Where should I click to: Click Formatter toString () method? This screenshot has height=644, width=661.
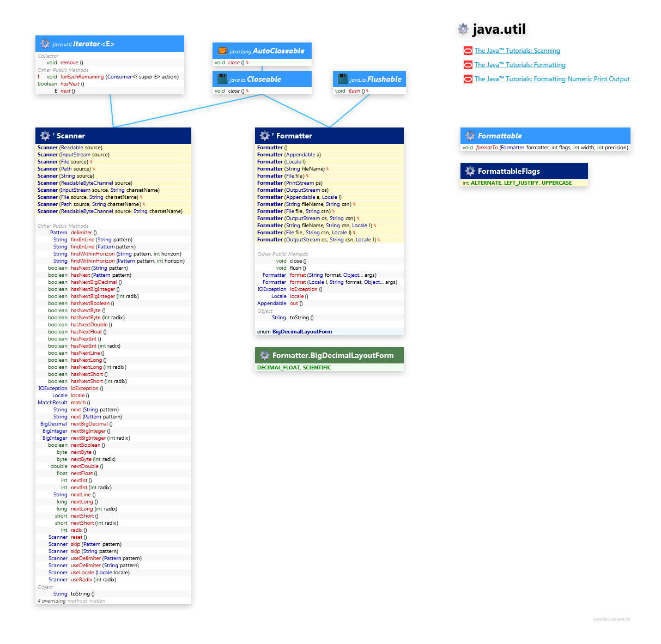click(301, 318)
